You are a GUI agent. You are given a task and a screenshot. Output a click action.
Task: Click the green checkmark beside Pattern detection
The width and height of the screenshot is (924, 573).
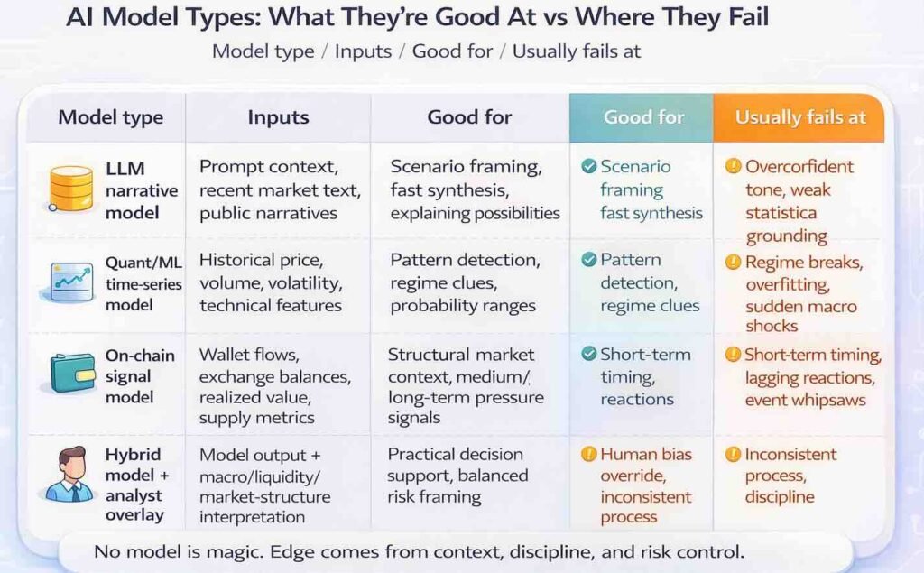589,260
